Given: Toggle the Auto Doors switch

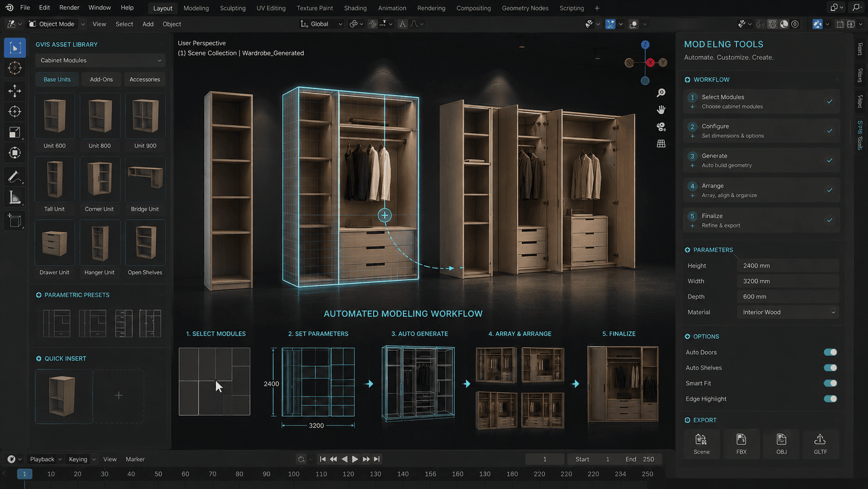Looking at the screenshot, I should (x=830, y=352).
